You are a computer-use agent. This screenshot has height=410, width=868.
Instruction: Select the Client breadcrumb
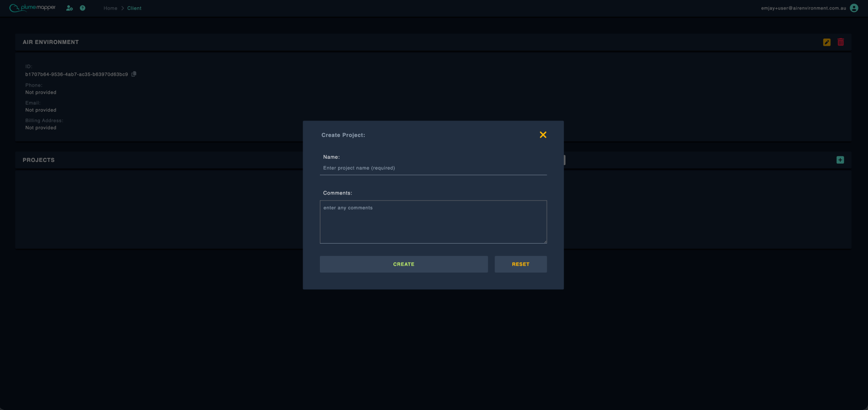pos(134,8)
